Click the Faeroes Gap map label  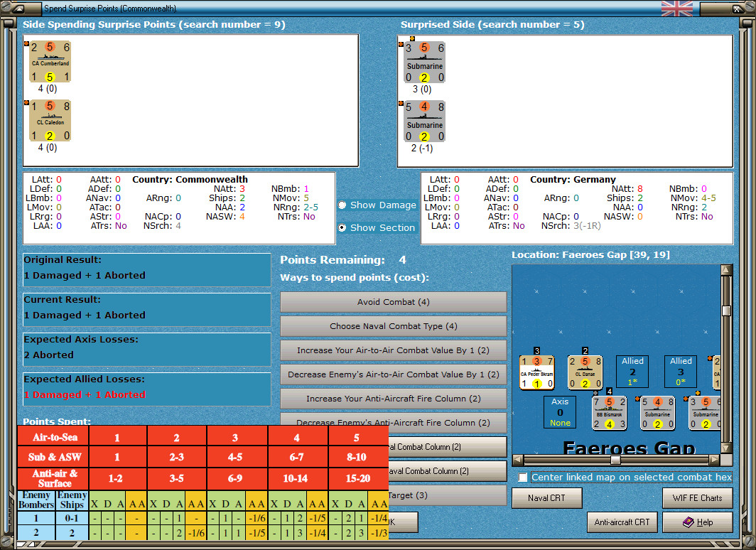point(630,448)
